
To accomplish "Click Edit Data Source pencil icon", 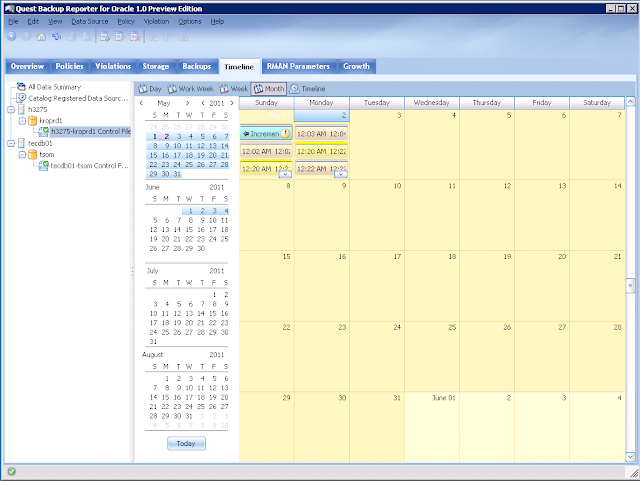I will (120, 37).
